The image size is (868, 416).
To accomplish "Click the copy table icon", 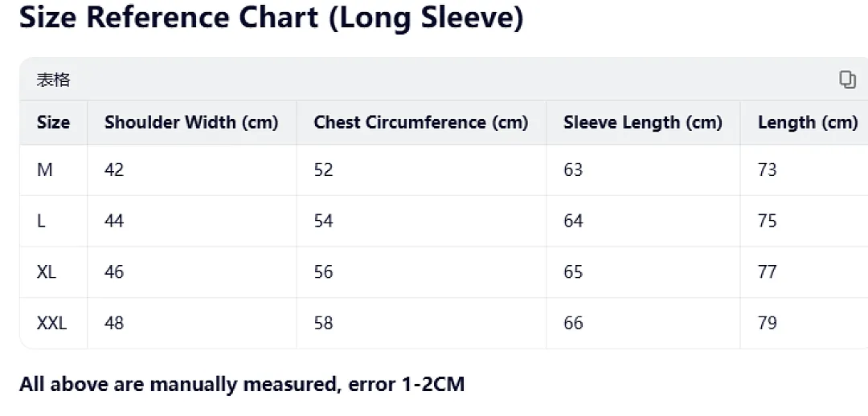I will click(x=848, y=80).
